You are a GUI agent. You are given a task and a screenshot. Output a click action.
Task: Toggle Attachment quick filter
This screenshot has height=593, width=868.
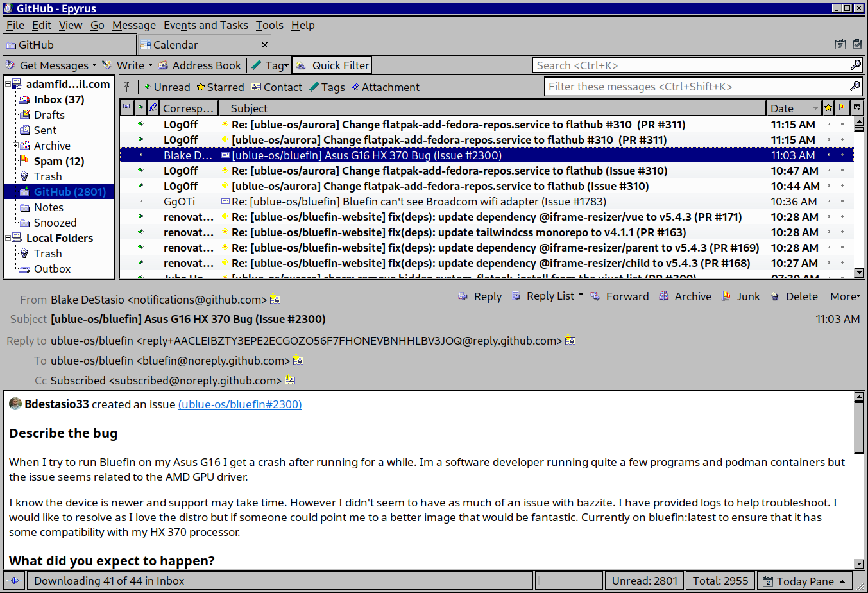click(386, 87)
